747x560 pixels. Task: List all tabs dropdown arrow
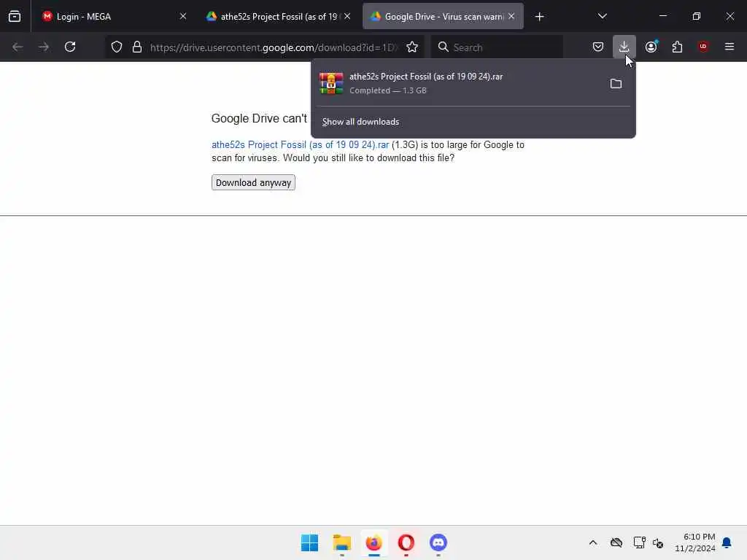tap(602, 16)
